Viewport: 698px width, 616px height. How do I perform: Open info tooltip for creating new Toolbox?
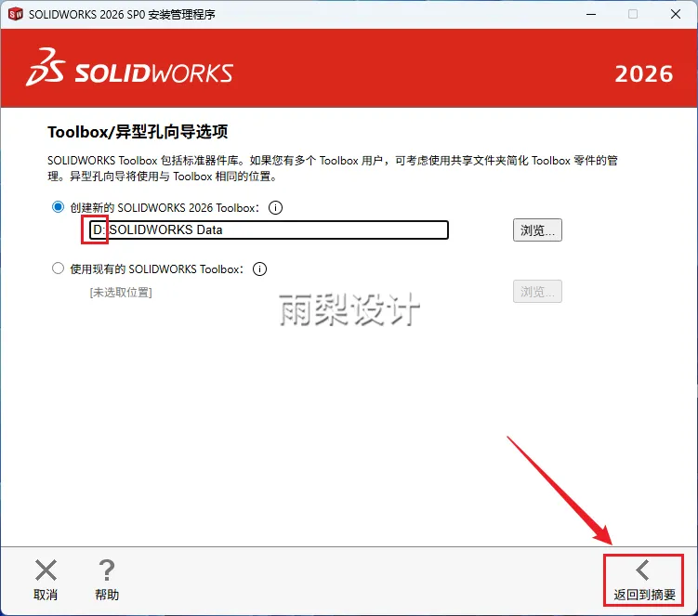tap(275, 208)
